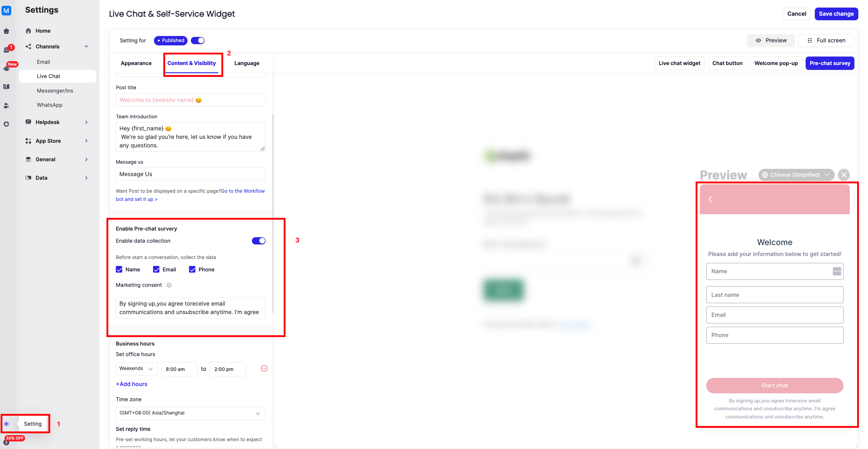Click the Marketing consent text box
The image size is (868, 449).
point(191,308)
